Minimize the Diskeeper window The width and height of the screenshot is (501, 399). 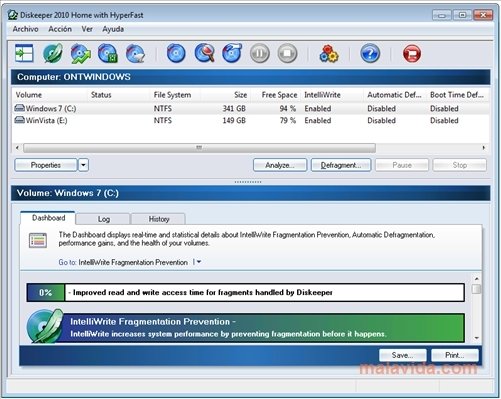coord(442,15)
